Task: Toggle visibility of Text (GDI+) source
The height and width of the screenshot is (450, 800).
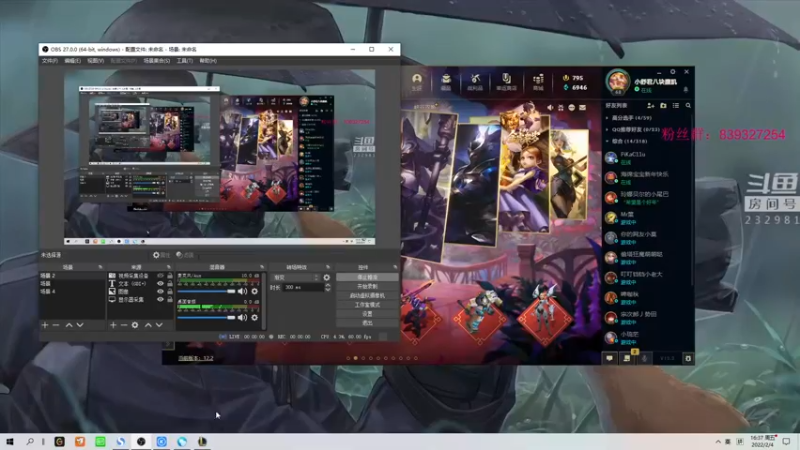Action: (x=160, y=284)
